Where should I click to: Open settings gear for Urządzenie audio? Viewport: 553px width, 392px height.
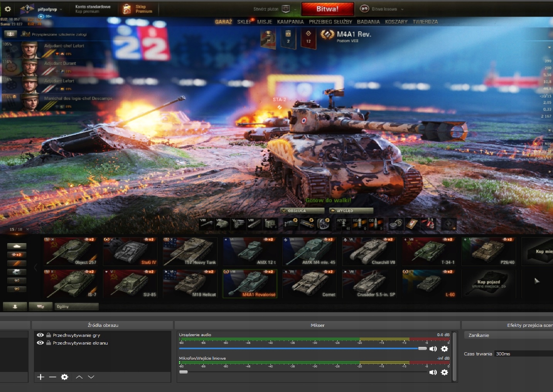(x=445, y=349)
